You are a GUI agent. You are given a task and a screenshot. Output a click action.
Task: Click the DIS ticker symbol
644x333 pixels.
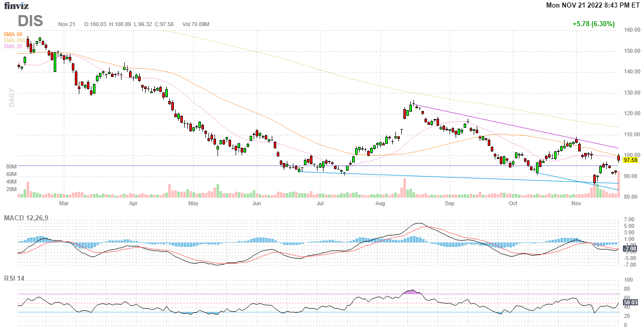point(31,21)
